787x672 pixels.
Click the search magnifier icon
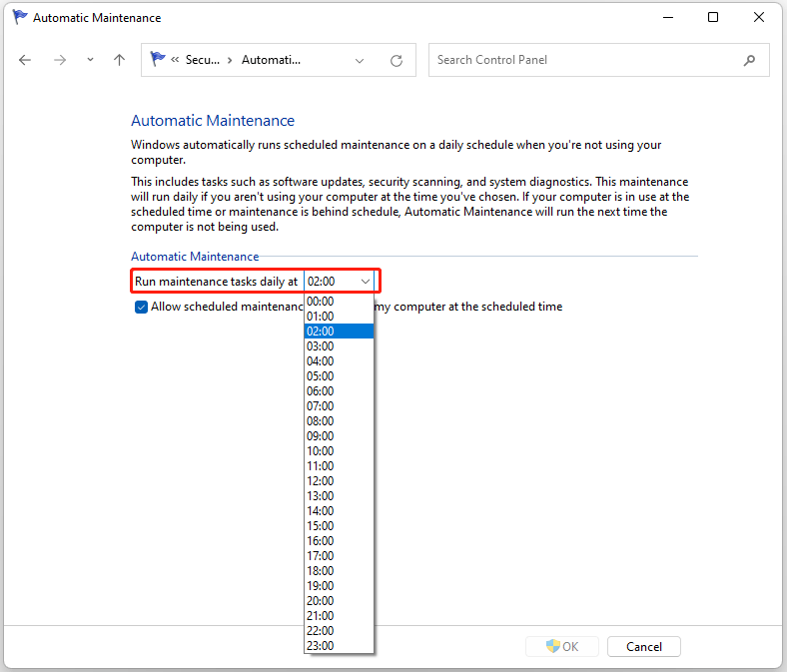(x=749, y=60)
